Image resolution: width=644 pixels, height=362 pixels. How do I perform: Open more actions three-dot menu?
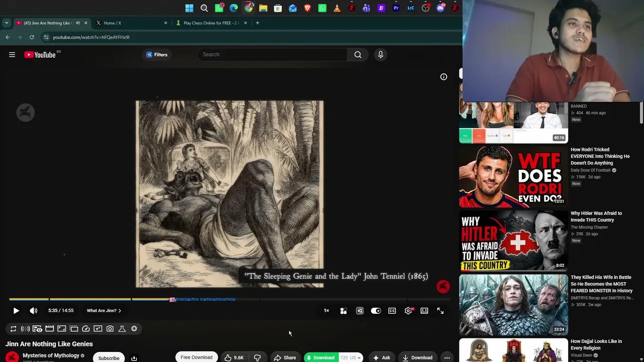coord(447,357)
